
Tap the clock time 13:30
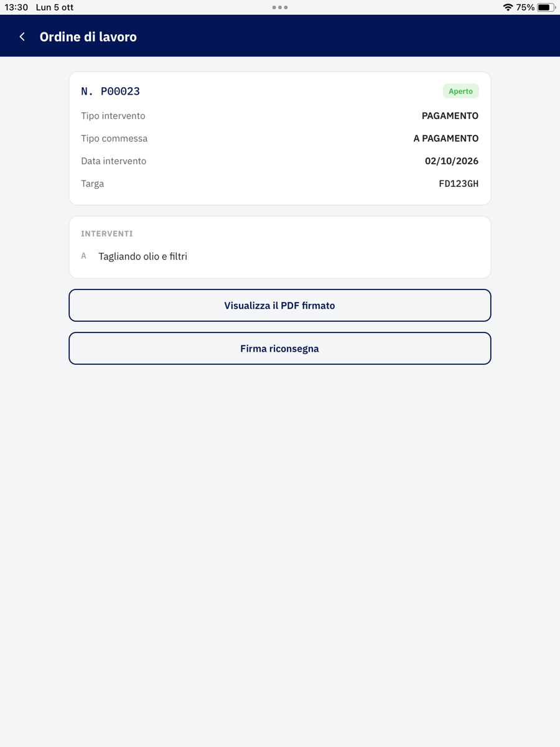point(16,7)
